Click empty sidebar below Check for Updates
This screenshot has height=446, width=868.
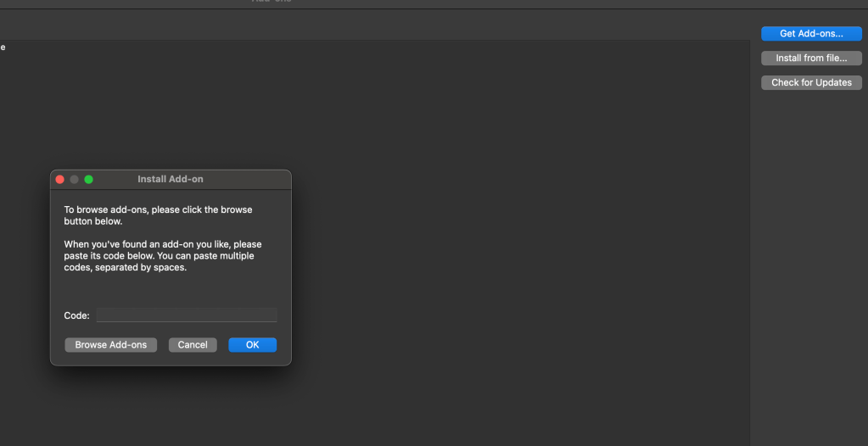coord(810,254)
